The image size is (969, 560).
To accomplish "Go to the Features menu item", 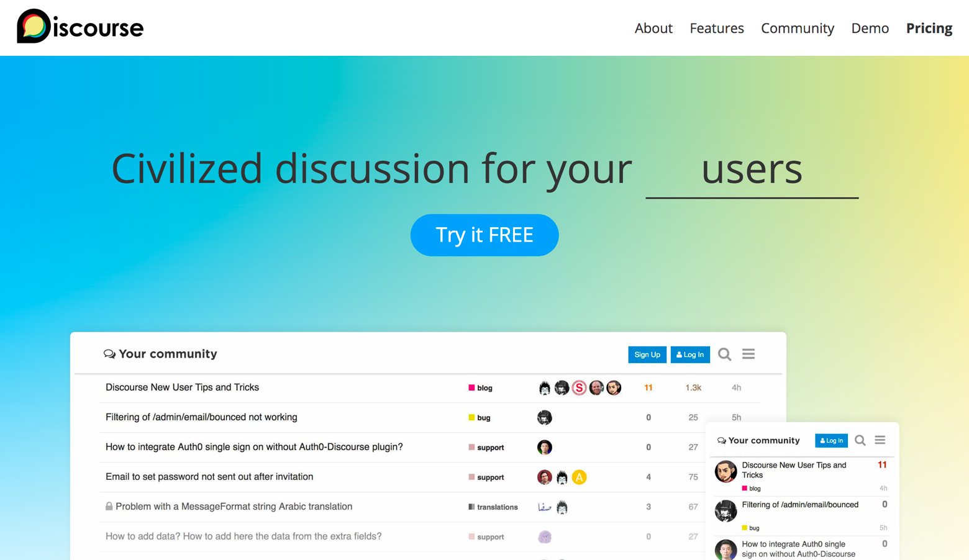I will pos(717,28).
